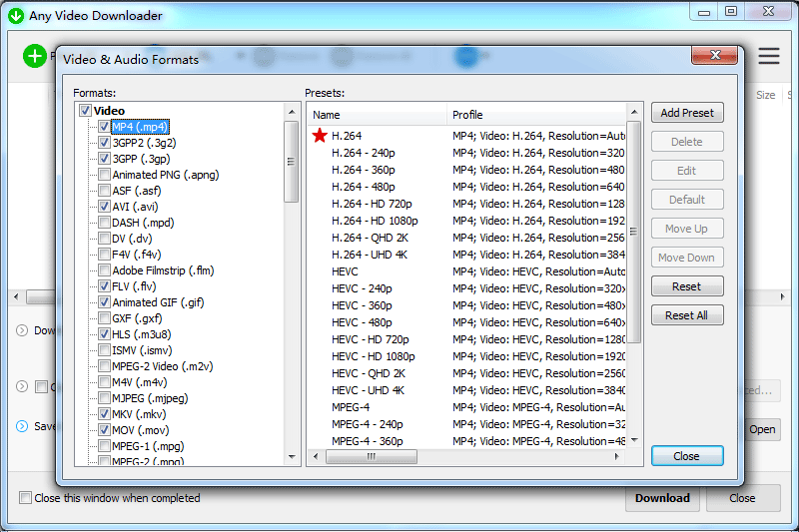Enable the GXF (.gxf) checkbox
799x532 pixels.
click(104, 318)
